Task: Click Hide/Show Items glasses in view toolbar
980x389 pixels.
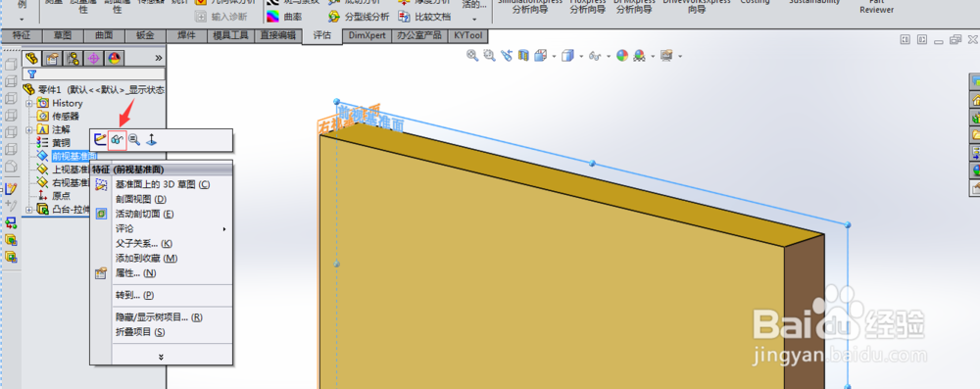Action: click(x=595, y=56)
